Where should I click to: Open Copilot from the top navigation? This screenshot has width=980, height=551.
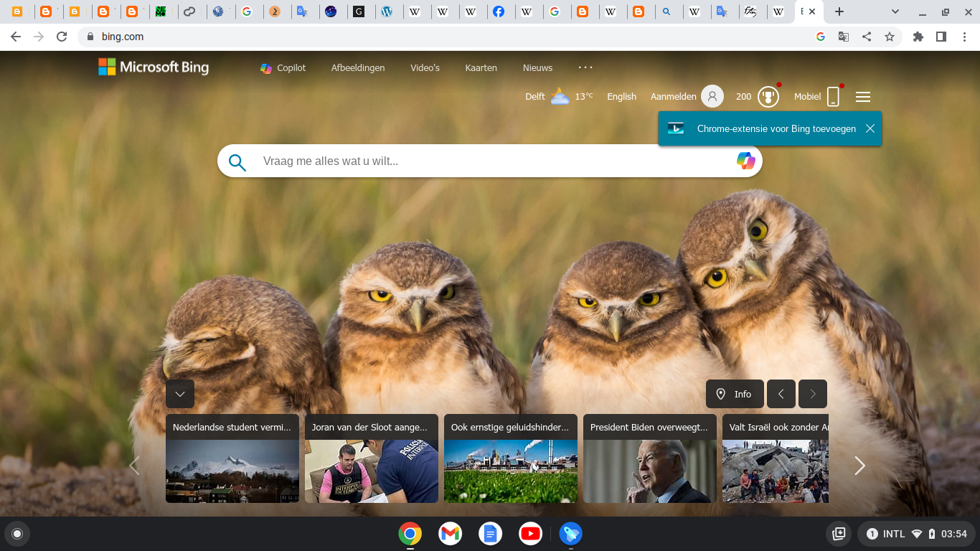(x=283, y=68)
